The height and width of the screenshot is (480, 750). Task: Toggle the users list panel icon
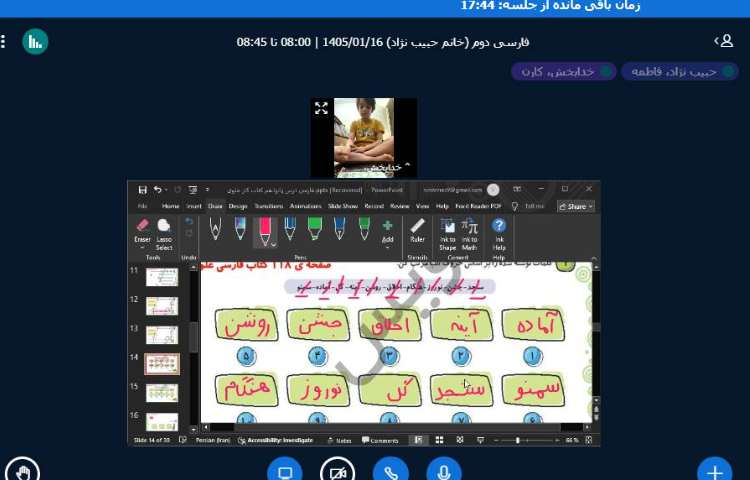click(x=724, y=41)
